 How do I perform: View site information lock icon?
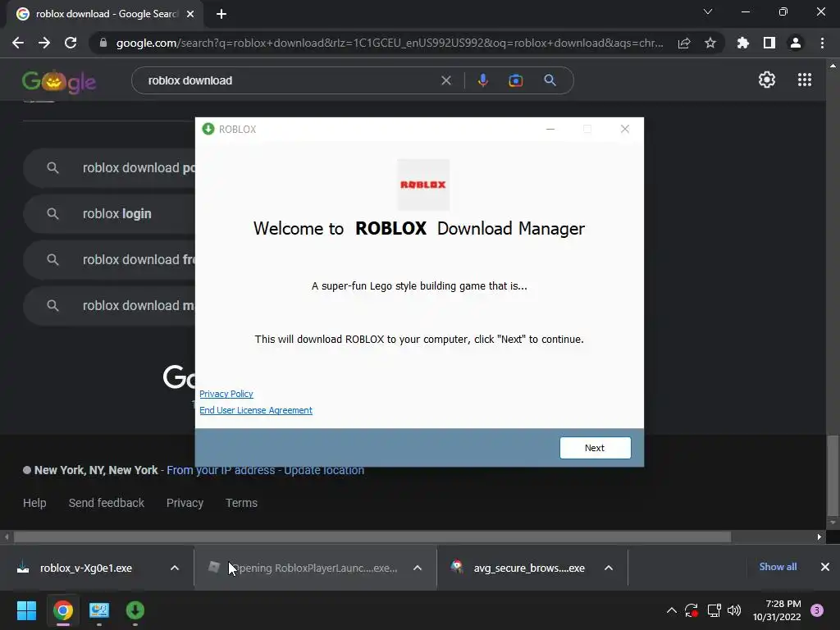point(103,43)
